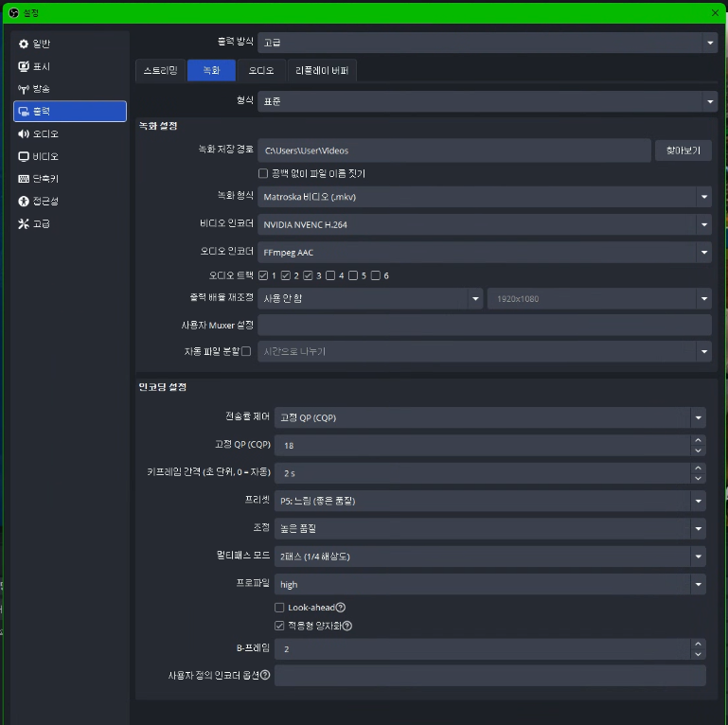This screenshot has width=728, height=725.
Task: Switch to the 리플레이 버퍼 tab
Action: (x=322, y=71)
